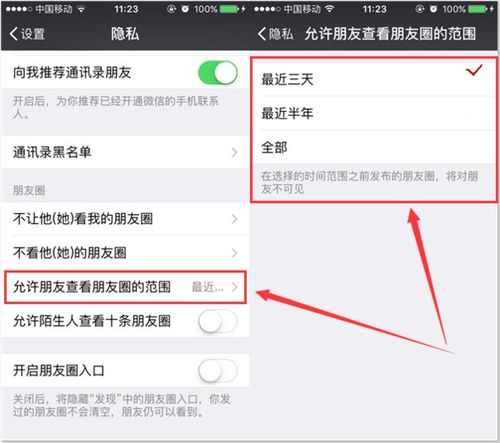This screenshot has height=443, width=500.
Task: Tap the red checkmark beside 最近三天
Action: tap(474, 70)
